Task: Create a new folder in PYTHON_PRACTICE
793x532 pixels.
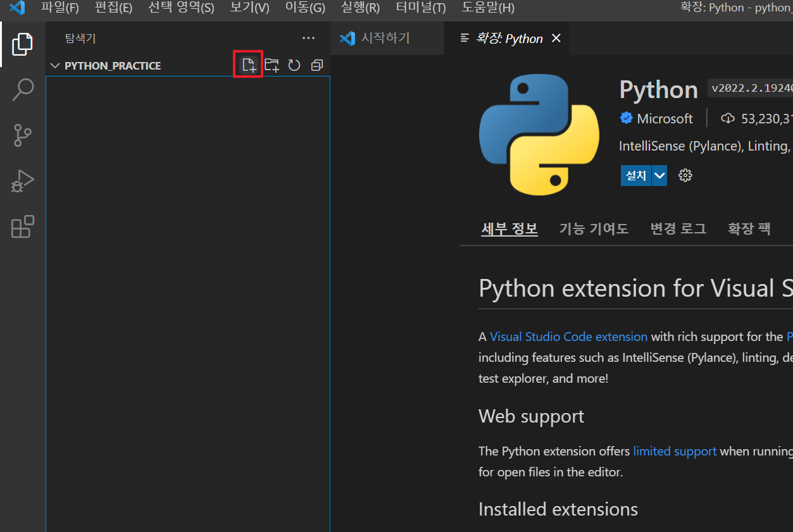Action: [272, 65]
